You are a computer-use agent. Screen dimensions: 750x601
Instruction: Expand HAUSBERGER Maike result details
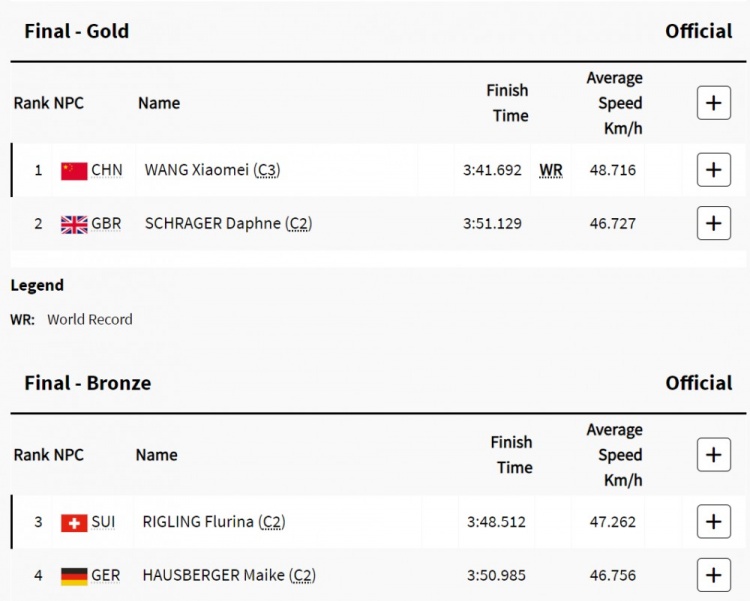(714, 575)
